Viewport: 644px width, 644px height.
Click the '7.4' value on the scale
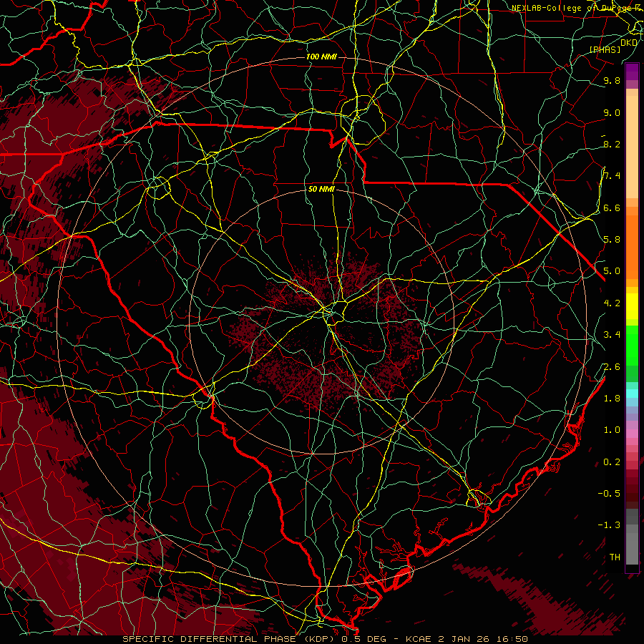point(612,176)
